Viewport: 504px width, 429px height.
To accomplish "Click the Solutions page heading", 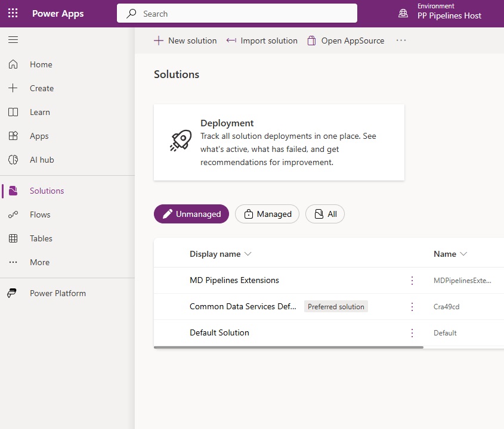I will point(177,74).
